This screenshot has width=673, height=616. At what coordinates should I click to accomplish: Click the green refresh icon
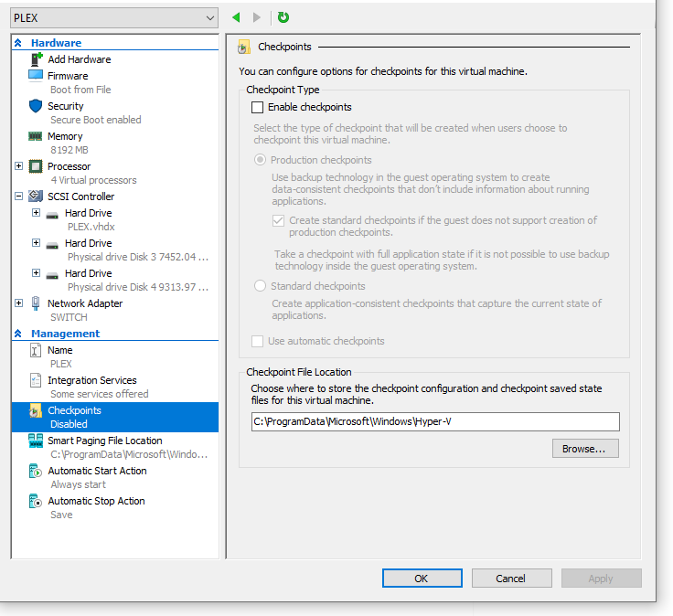[x=283, y=17]
